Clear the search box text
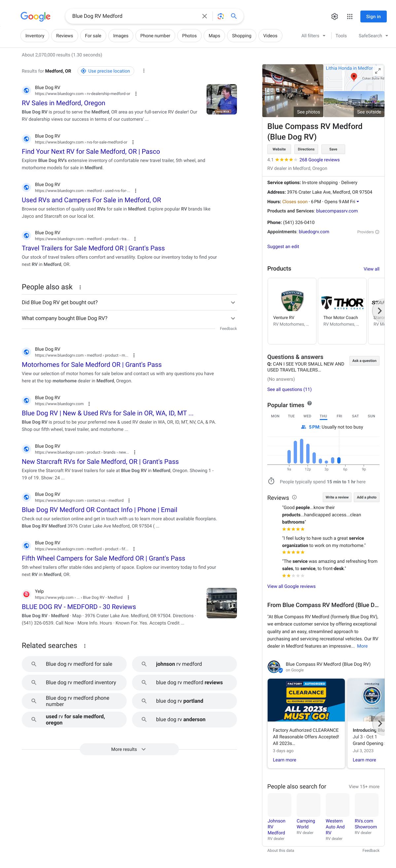Image resolution: width=396 pixels, height=868 pixels. pyautogui.click(x=204, y=16)
